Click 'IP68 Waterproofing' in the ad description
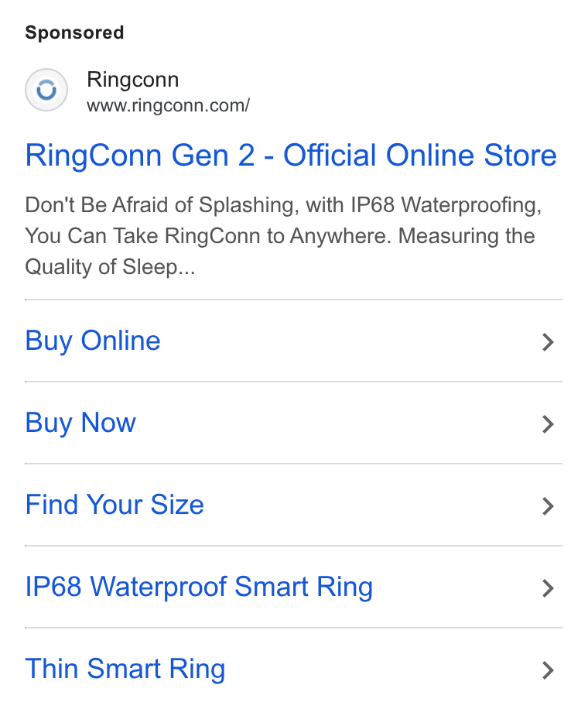Viewport: 588px width, 709px height. pyautogui.click(x=446, y=205)
